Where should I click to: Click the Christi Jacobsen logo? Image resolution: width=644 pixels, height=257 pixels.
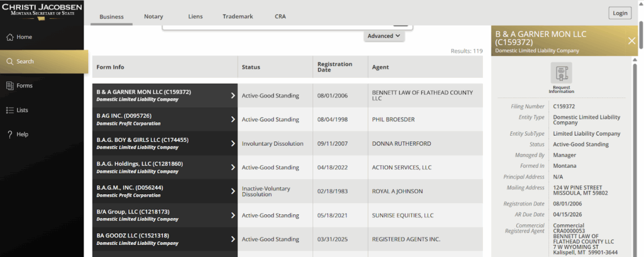click(42, 9)
